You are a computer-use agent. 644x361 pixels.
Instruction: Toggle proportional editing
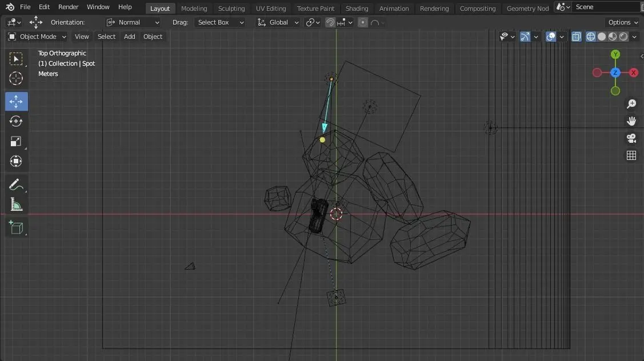(363, 22)
